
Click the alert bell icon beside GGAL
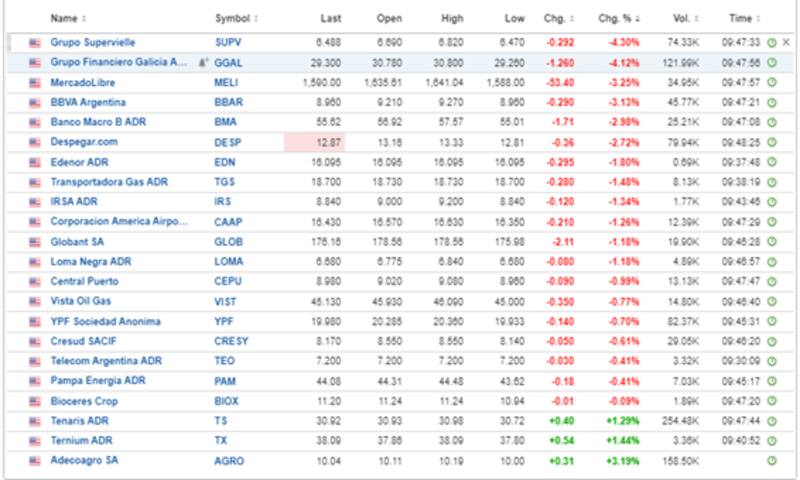(203, 62)
